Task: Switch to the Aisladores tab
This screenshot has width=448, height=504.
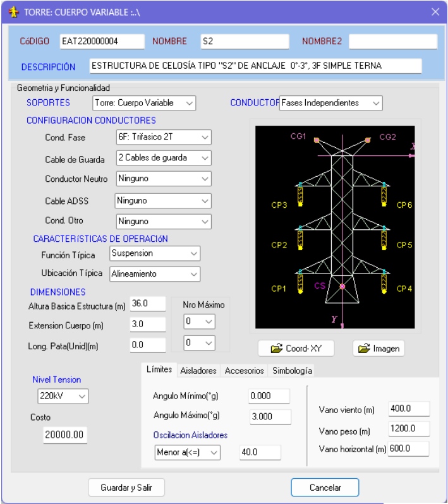Action: tap(198, 371)
